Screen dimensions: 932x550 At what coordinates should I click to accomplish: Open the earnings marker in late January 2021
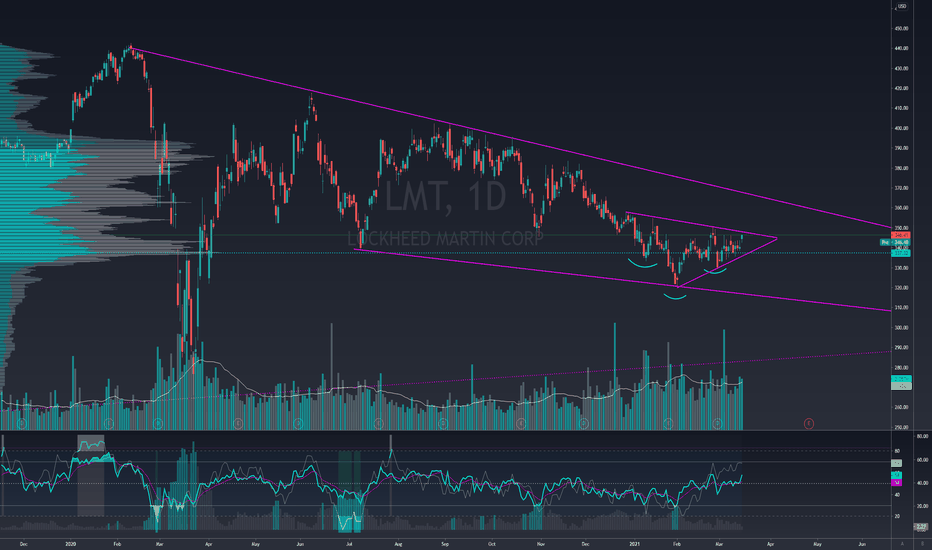tap(668, 423)
